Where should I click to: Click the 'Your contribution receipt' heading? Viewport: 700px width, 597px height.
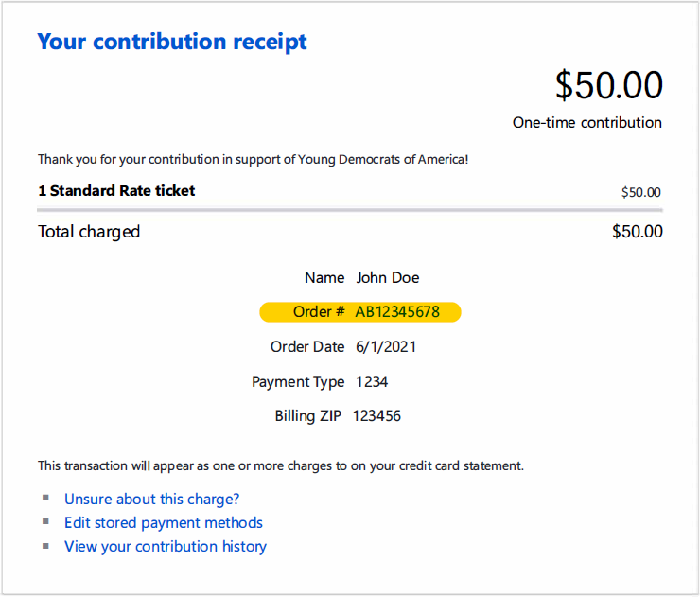coord(172,42)
